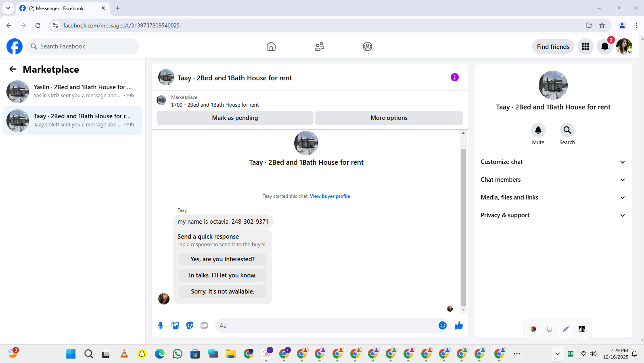Open the Yaslin 2Bed House conversation
Viewport: 644px width, 363px height.
(73, 92)
